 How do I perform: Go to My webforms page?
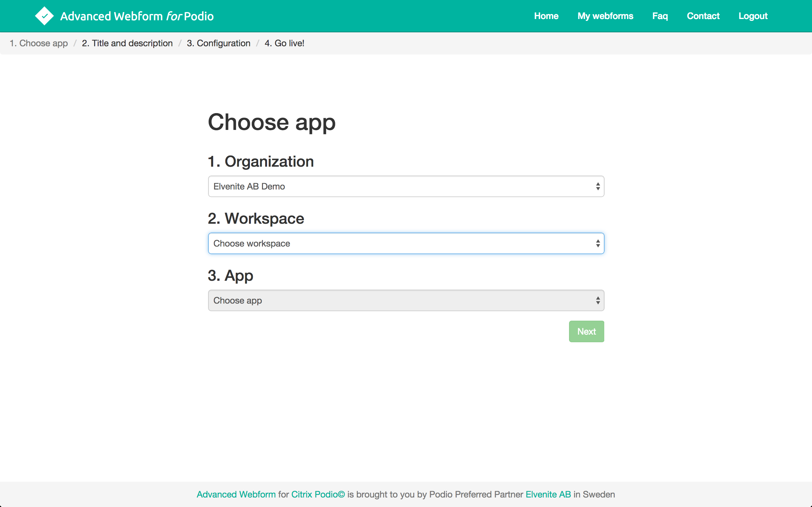605,16
